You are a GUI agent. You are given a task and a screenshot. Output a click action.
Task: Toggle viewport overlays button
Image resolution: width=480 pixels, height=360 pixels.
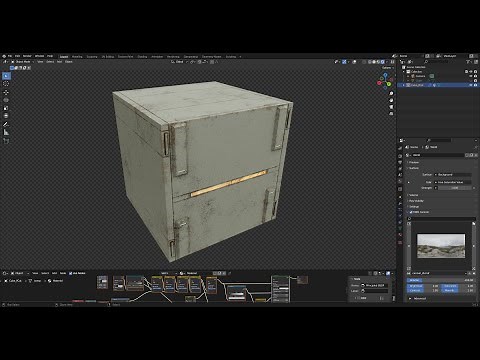354,62
